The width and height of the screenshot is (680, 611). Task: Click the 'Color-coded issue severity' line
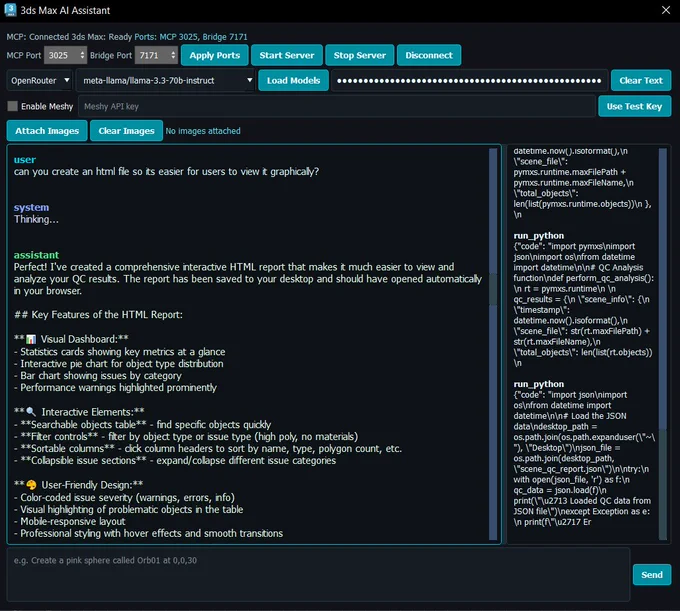pos(124,497)
